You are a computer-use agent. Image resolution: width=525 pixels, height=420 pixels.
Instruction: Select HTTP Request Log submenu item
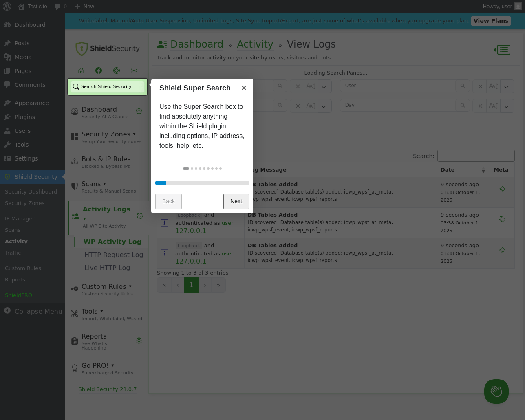(114, 255)
